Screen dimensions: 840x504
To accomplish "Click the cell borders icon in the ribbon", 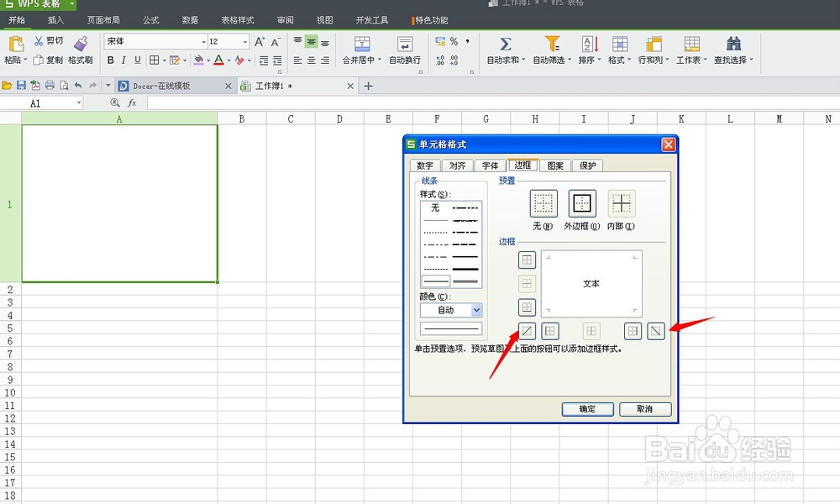I will coord(155,60).
